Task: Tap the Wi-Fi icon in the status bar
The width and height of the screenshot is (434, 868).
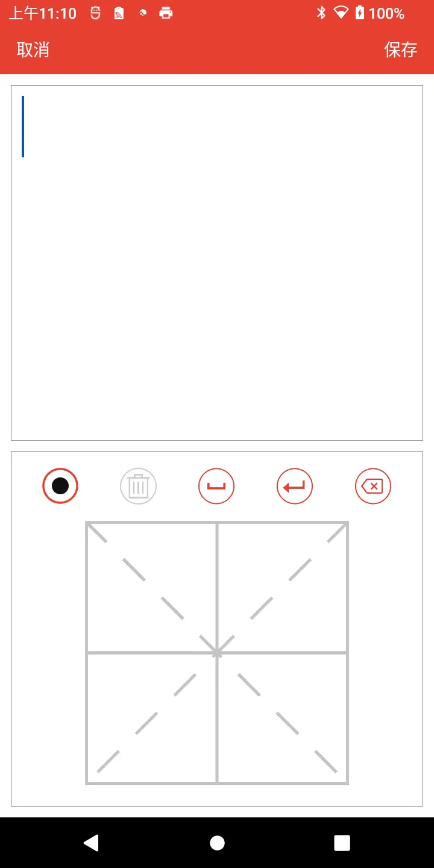Action: (x=341, y=13)
